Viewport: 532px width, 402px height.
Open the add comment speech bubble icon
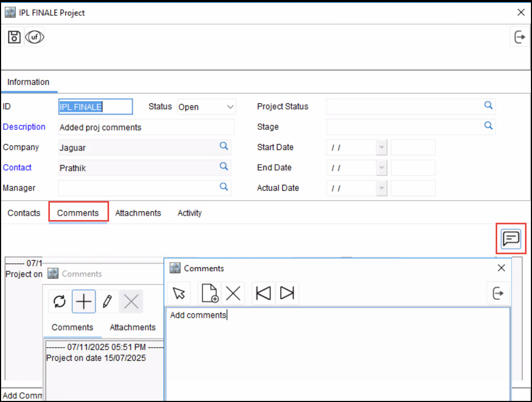[x=511, y=238]
